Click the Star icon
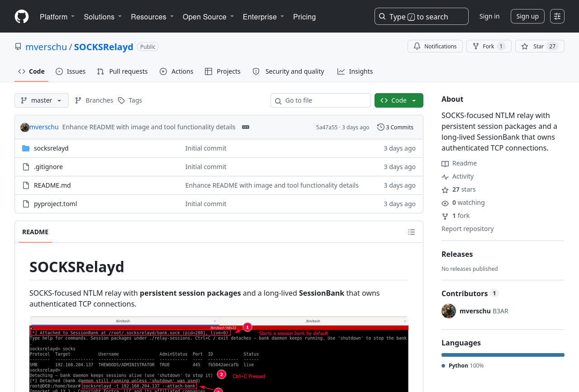Screen dimensions: 579x392 (x=525, y=46)
